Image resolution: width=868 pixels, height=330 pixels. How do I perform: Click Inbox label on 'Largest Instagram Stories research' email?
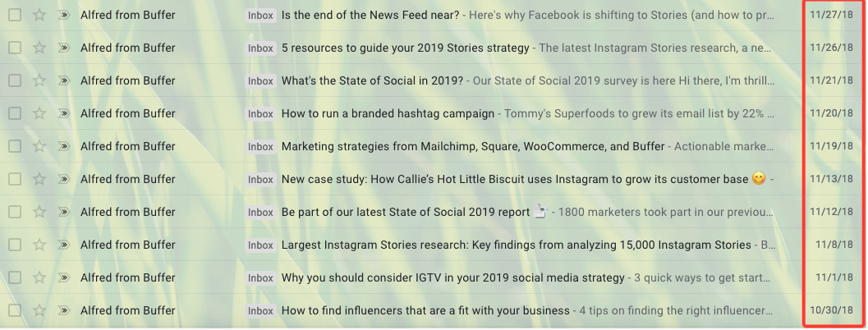[x=260, y=245]
